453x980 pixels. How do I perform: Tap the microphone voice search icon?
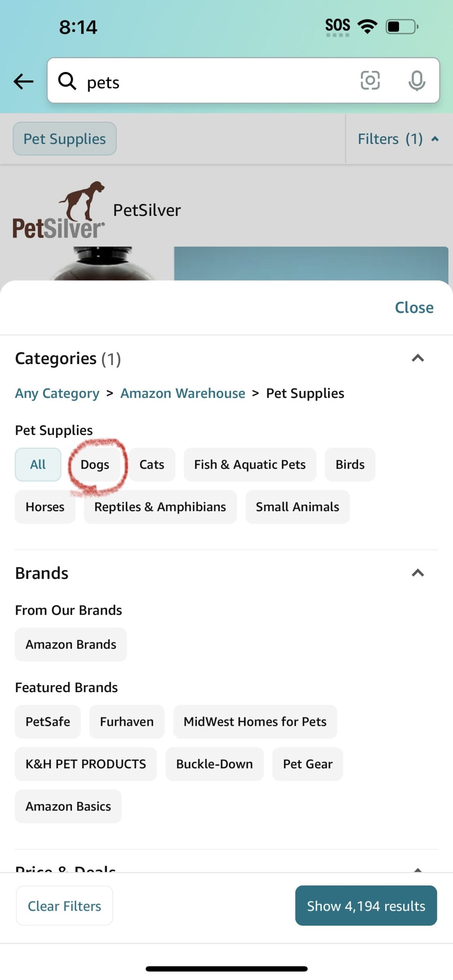416,81
